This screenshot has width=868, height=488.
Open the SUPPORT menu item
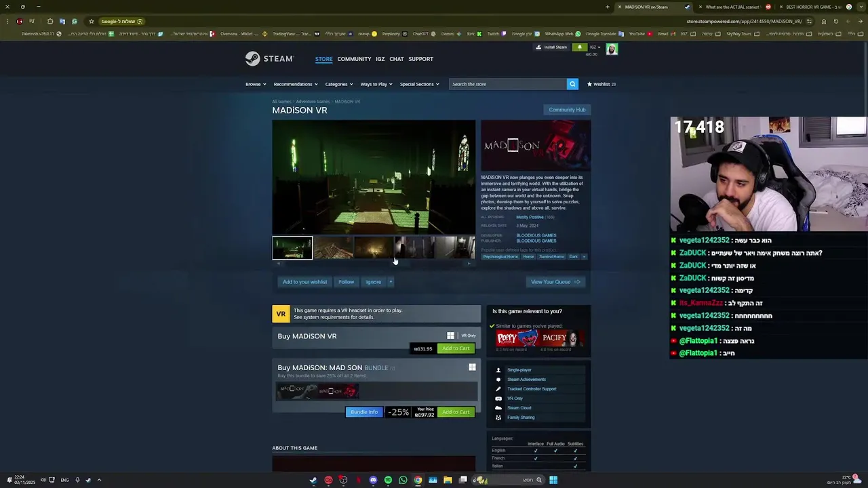(420, 59)
